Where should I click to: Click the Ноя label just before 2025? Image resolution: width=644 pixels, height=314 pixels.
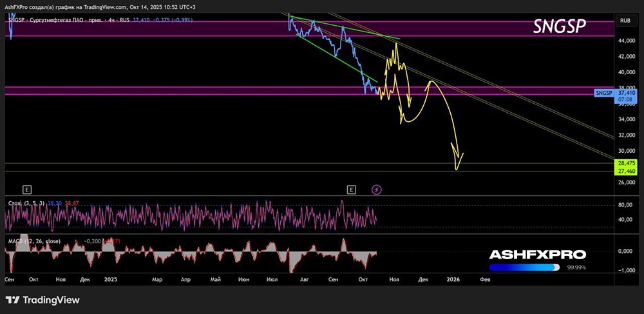pos(61,279)
